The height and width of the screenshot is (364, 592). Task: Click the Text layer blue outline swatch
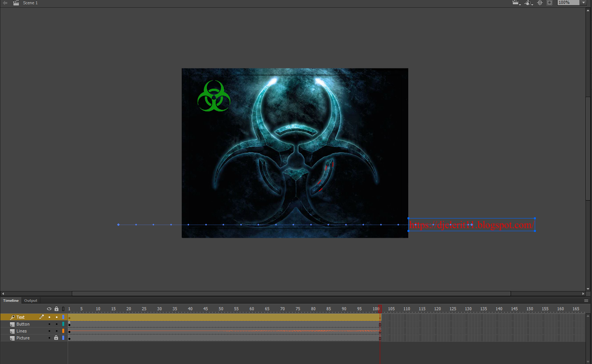tap(63, 317)
